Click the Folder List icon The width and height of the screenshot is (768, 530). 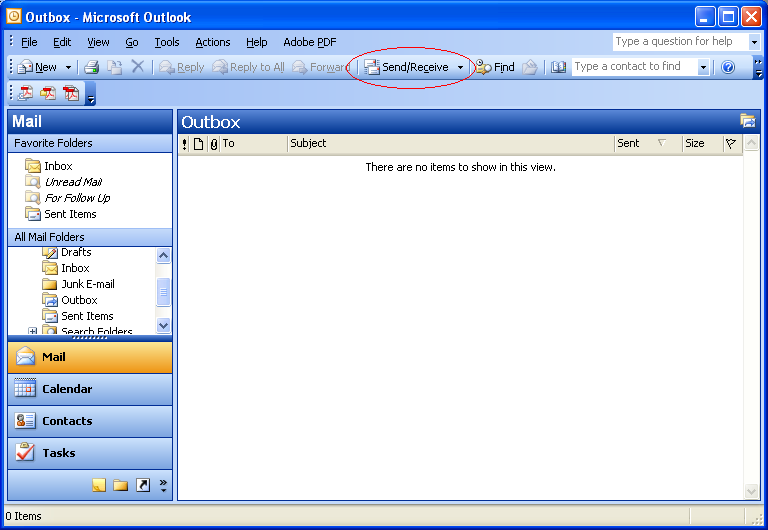point(120,485)
